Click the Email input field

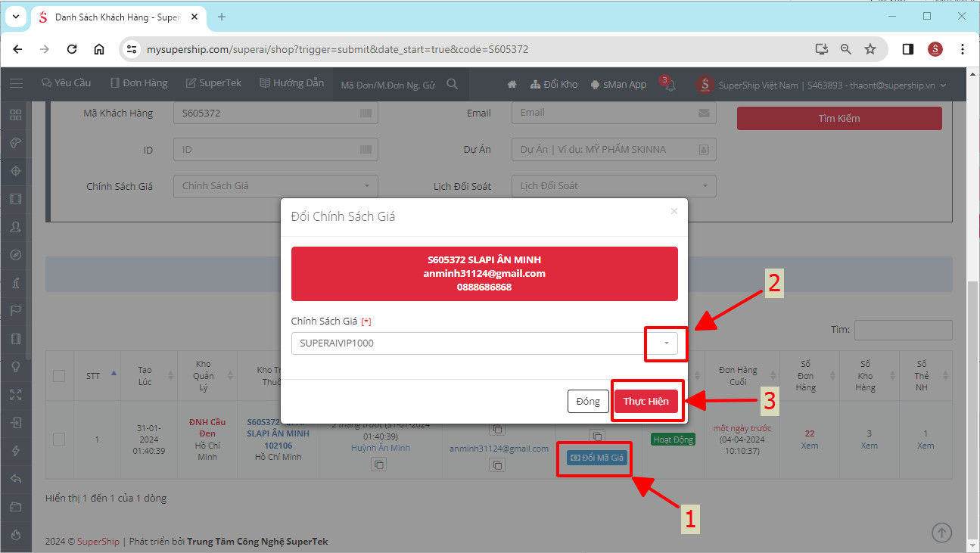point(614,113)
